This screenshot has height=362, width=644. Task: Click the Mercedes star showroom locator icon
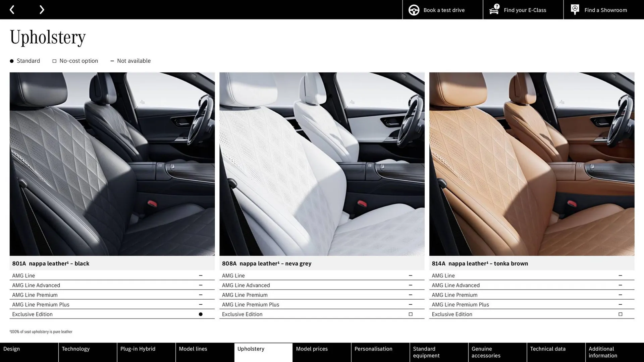[x=575, y=9]
